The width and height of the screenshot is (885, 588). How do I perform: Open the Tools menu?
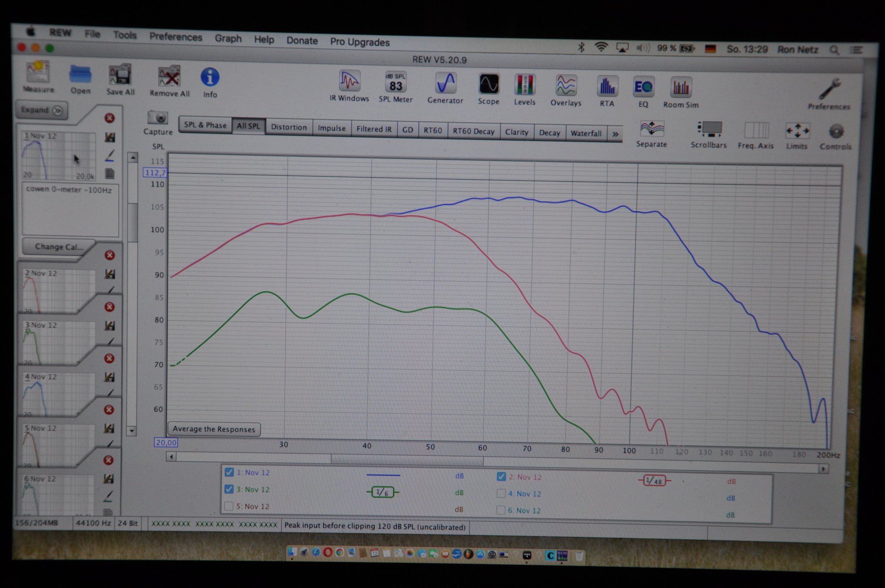(125, 35)
